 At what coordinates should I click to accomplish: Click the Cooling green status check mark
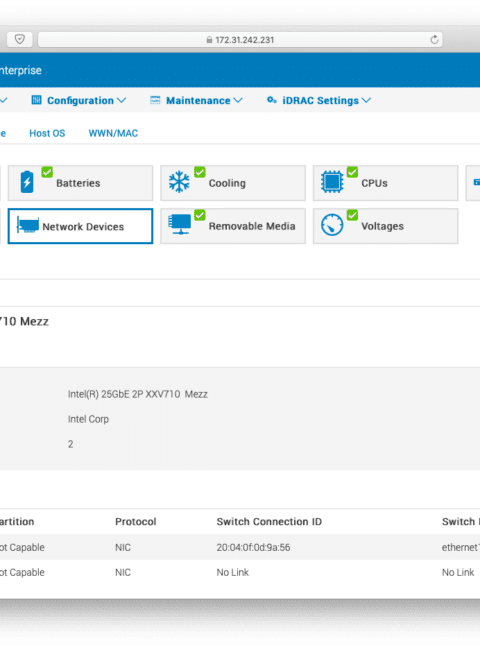[x=200, y=172]
